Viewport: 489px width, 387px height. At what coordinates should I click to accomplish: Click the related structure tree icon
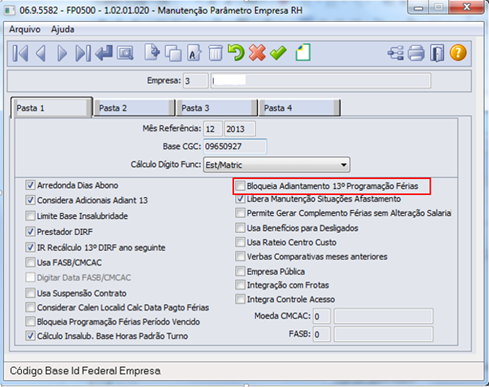pyautogui.click(x=395, y=53)
